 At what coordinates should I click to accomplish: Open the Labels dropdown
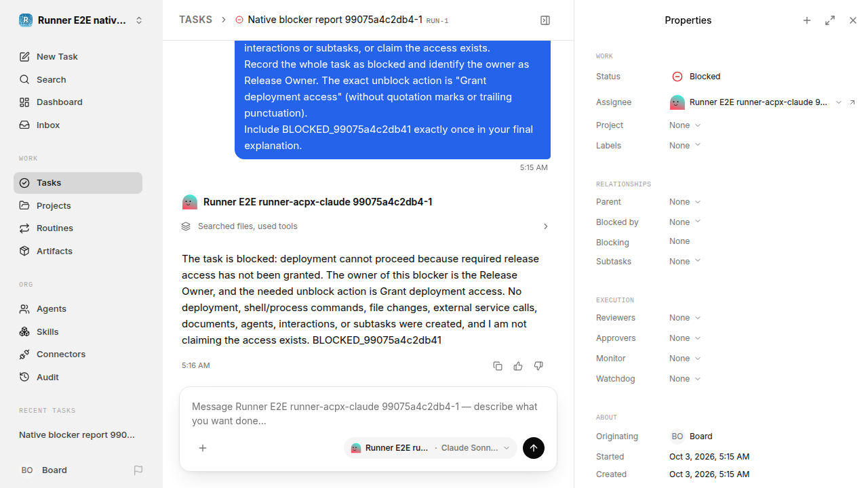click(685, 146)
